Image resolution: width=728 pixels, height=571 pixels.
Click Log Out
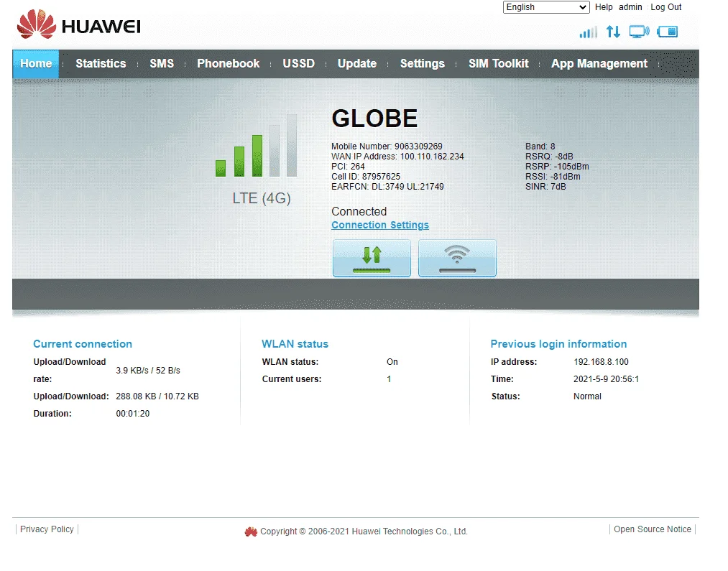pos(665,7)
